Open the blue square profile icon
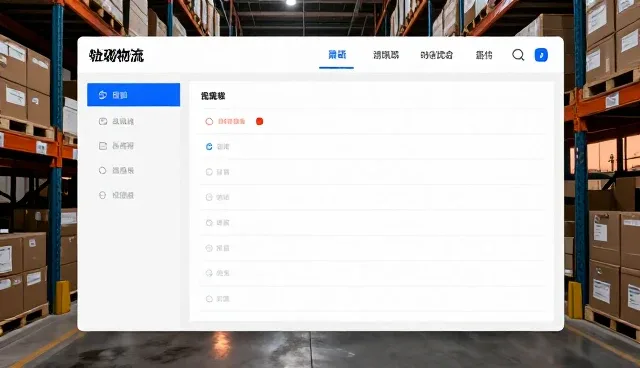The height and width of the screenshot is (368, 640). coord(541,55)
